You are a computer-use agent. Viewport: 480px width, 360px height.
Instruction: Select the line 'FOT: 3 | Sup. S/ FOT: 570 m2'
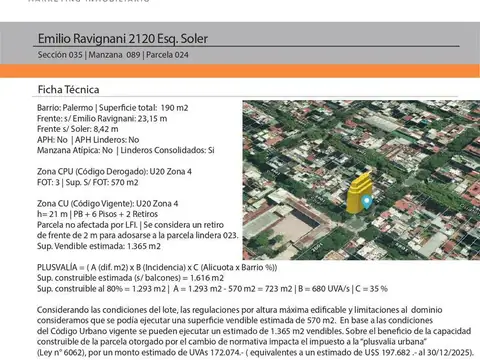88,182
